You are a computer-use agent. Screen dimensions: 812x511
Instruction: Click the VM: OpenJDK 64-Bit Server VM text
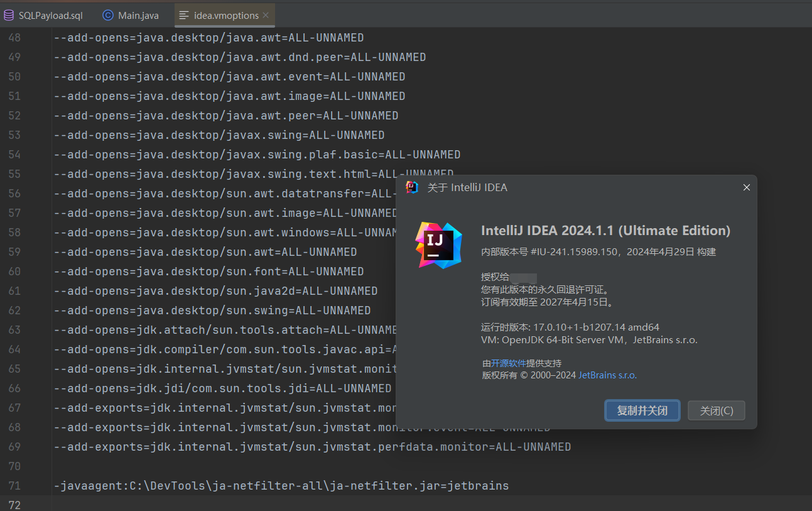pos(589,340)
